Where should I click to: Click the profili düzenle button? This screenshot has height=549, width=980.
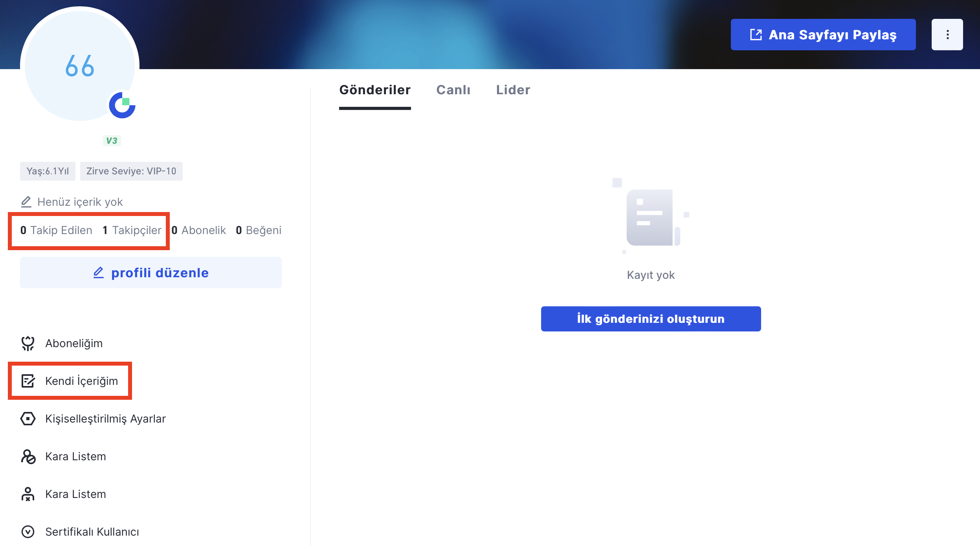[x=151, y=273]
